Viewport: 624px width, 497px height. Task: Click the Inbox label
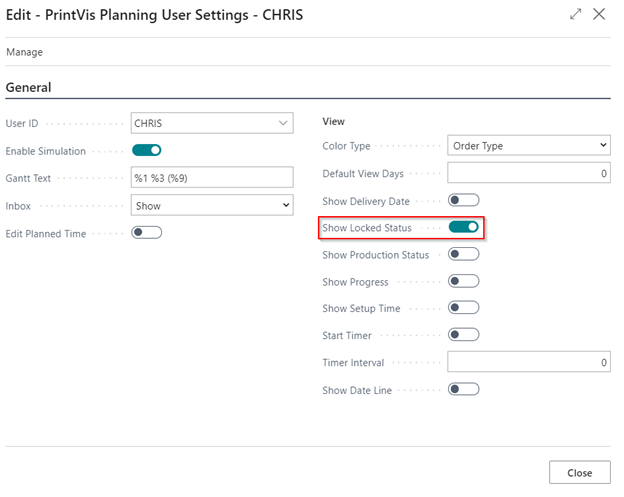pos(18,206)
